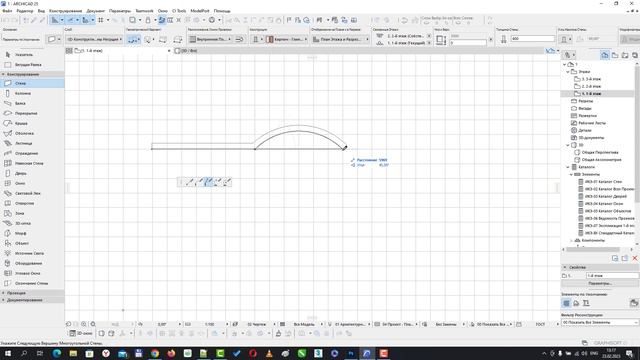Switch to the 3D / Все tab
This screenshot has width=640, height=360.
coord(186,51)
